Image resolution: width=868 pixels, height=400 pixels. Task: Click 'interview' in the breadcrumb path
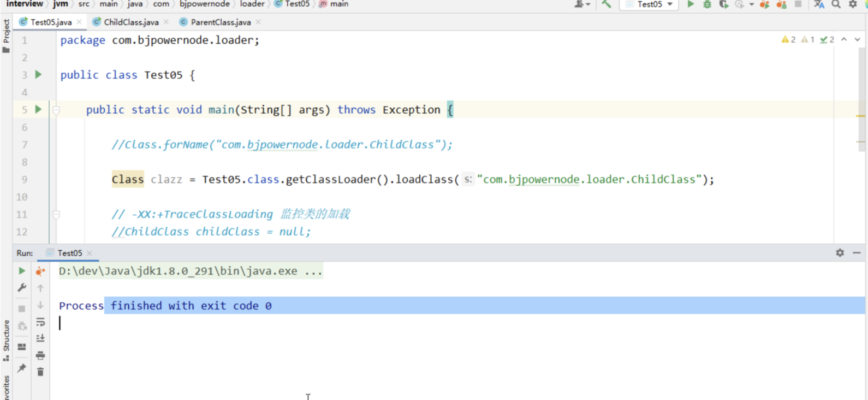coord(25,4)
